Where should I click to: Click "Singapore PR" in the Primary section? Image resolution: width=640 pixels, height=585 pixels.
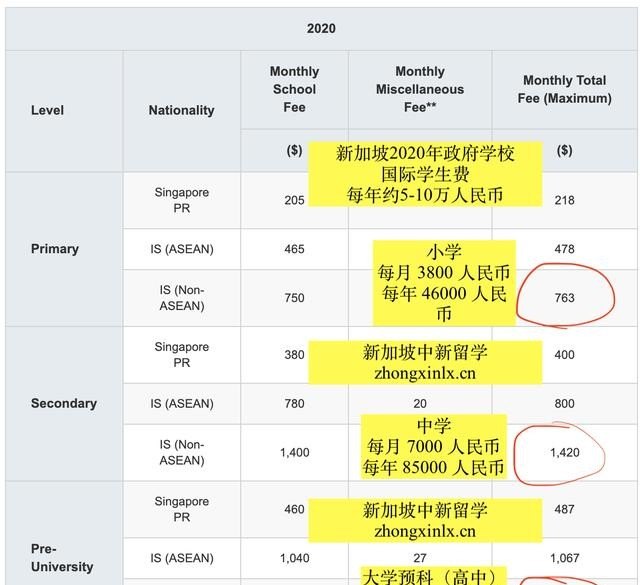(x=182, y=200)
